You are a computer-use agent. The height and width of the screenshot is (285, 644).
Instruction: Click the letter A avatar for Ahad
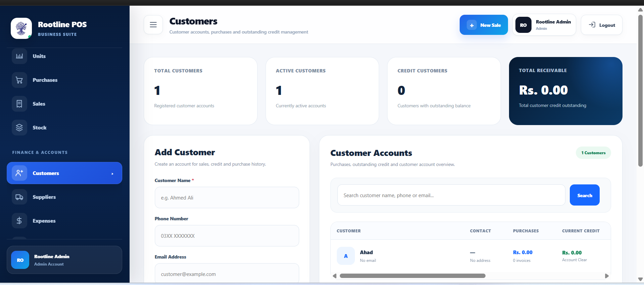[346, 256]
